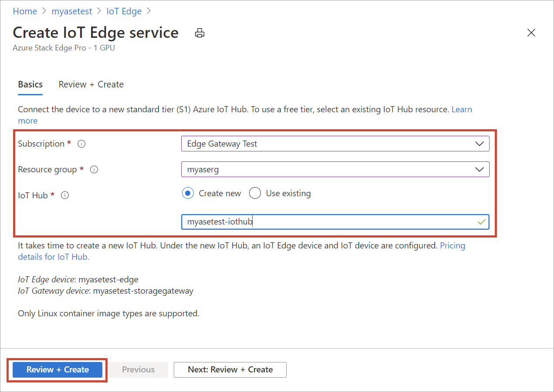Click the Previous button
This screenshot has height=392, width=554.
click(138, 369)
